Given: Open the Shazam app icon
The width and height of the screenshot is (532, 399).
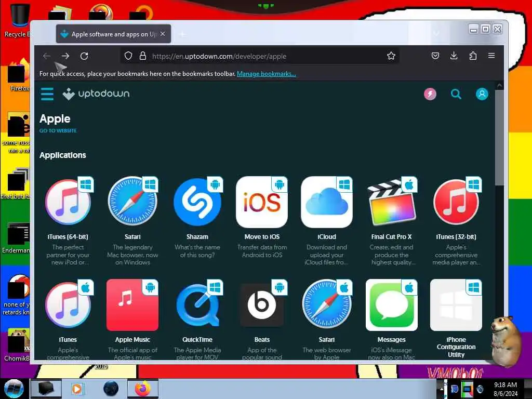Looking at the screenshot, I should [x=197, y=202].
